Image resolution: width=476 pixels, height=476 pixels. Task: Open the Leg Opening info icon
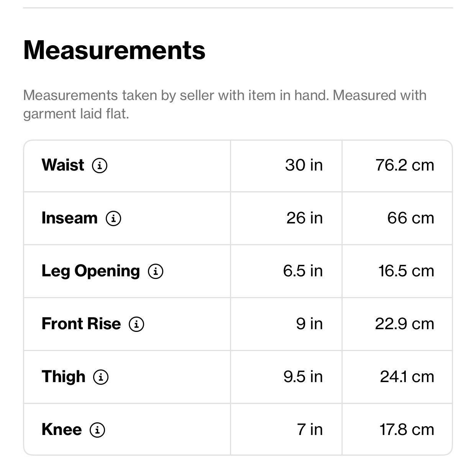pyautogui.click(x=156, y=271)
